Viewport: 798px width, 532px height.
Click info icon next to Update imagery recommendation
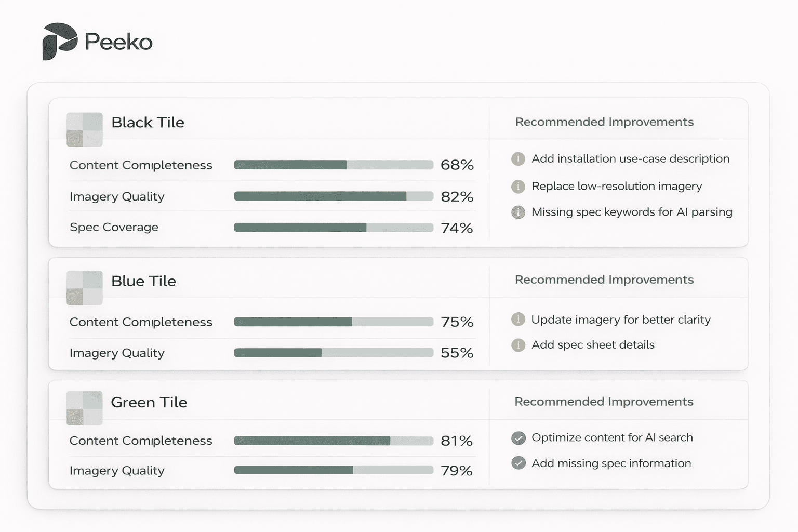click(x=518, y=320)
